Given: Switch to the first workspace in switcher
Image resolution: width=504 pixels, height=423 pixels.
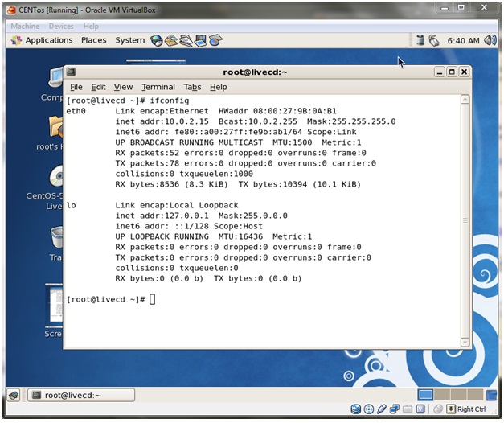Looking at the screenshot, I should point(425,395).
